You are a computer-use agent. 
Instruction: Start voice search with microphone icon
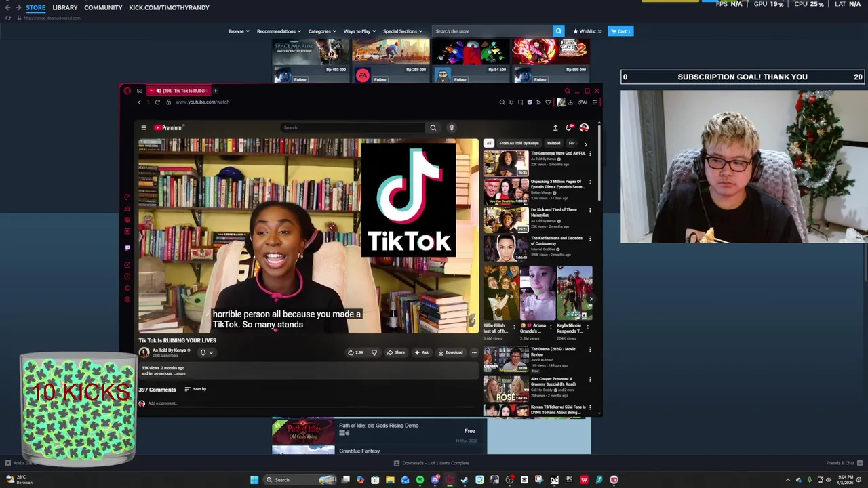tap(452, 127)
